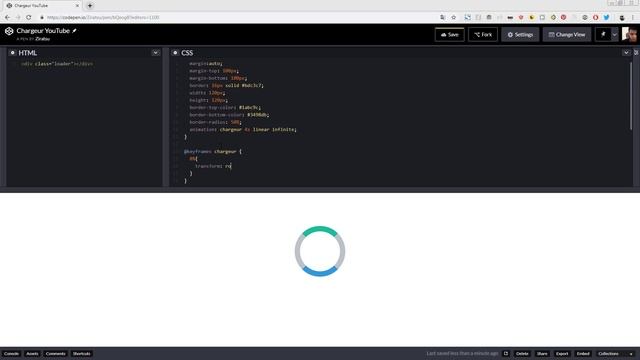The image size is (640, 360).
Task: Open the user avatar menu
Action: point(629,34)
